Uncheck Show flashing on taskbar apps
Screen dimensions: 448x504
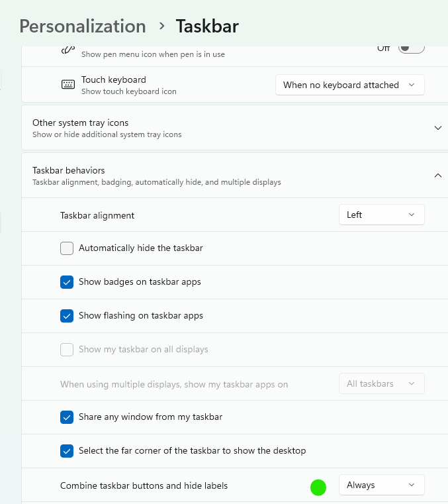(67, 316)
